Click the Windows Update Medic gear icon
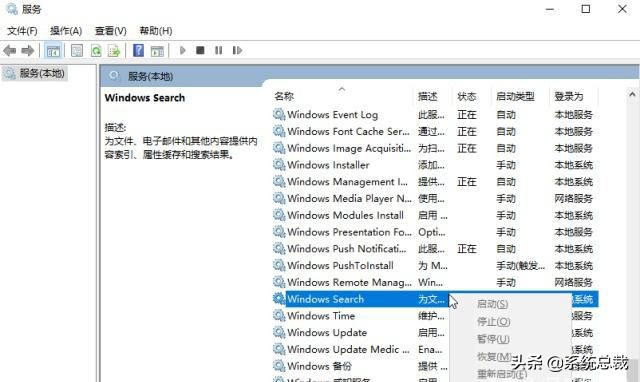 279,349
